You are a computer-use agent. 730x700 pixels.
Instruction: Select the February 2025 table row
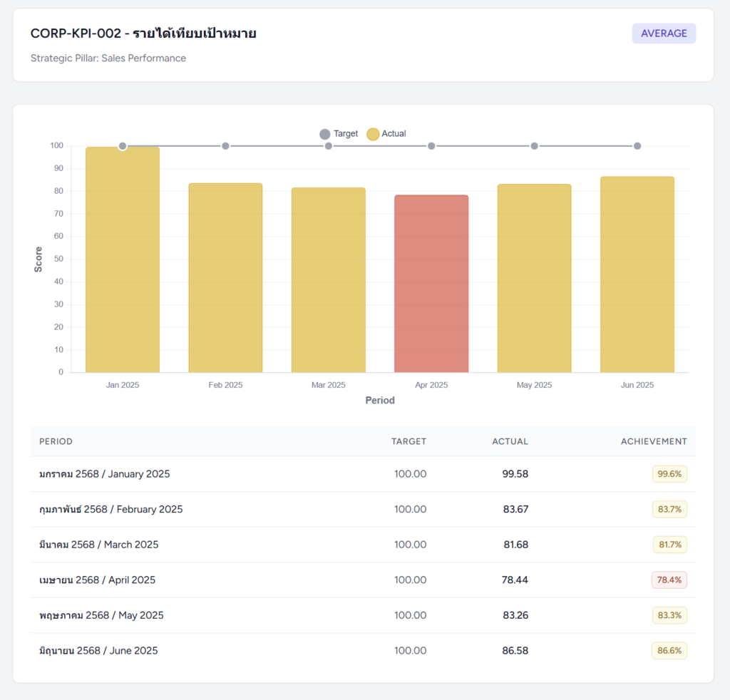coord(363,509)
